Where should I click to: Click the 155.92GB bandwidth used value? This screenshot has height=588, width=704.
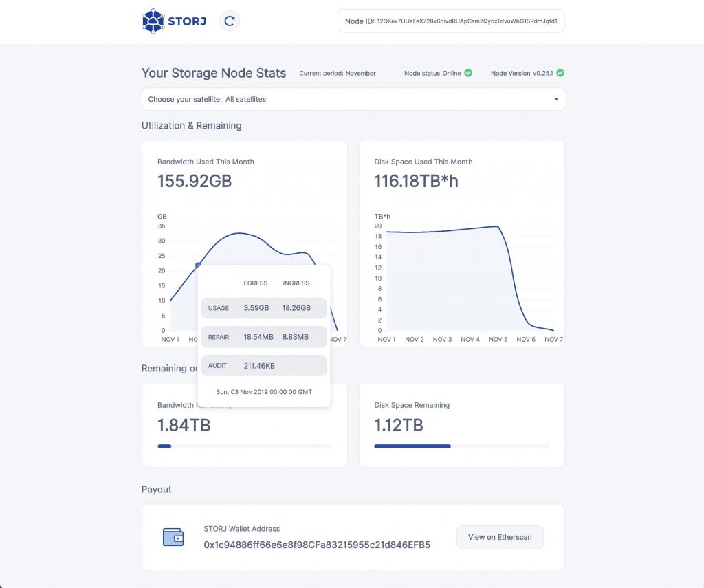pyautogui.click(x=195, y=182)
